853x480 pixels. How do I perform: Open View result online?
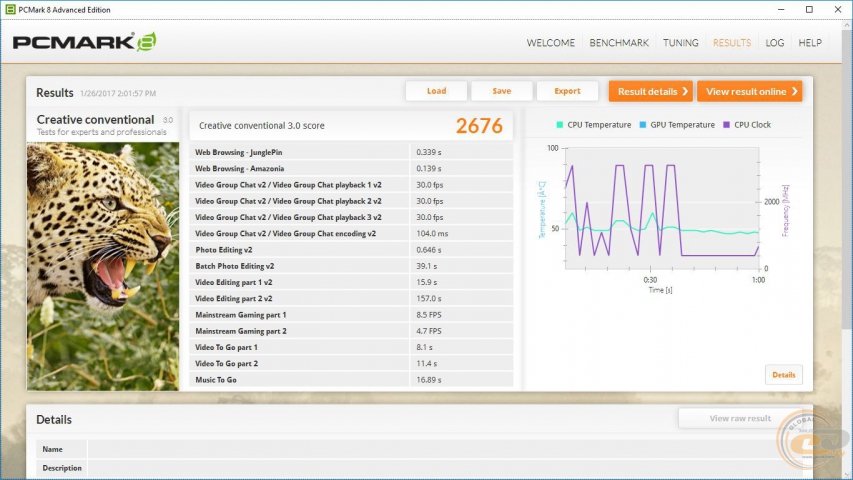(x=750, y=91)
